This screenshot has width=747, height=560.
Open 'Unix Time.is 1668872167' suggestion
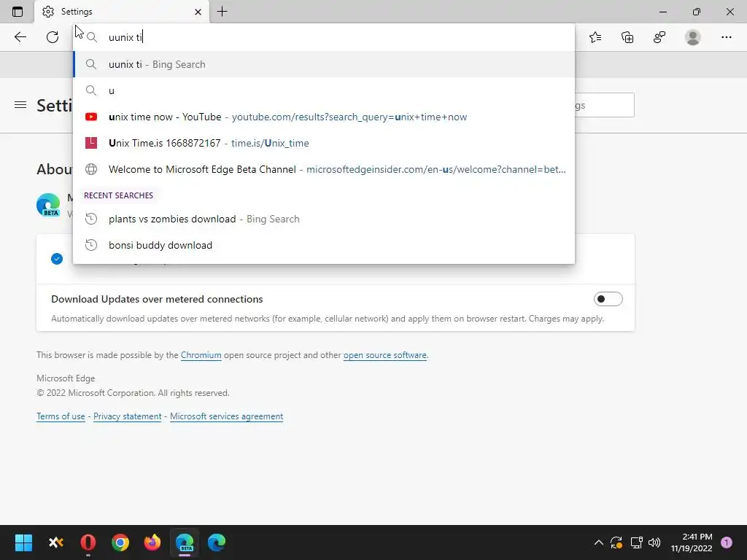point(324,143)
